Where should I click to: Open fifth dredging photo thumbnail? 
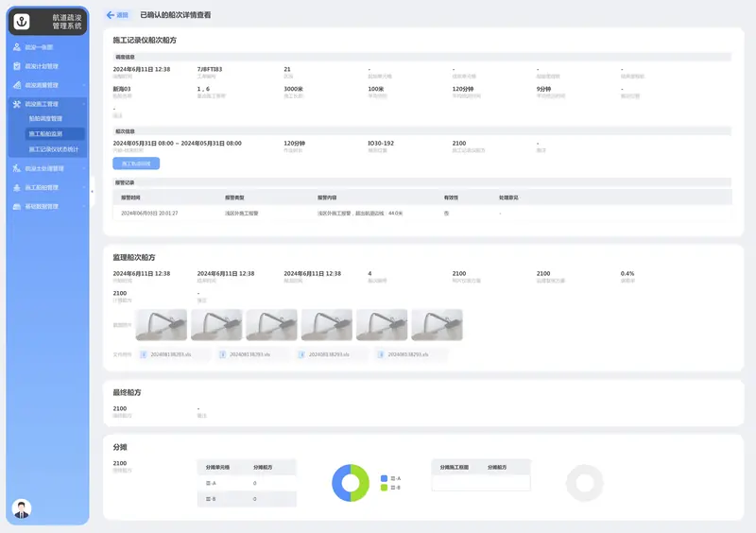tap(382, 325)
